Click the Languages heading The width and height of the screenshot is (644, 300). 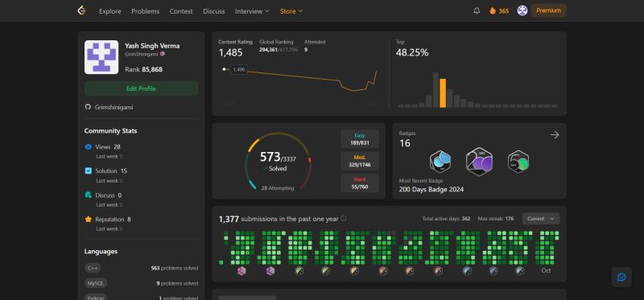[x=101, y=251]
